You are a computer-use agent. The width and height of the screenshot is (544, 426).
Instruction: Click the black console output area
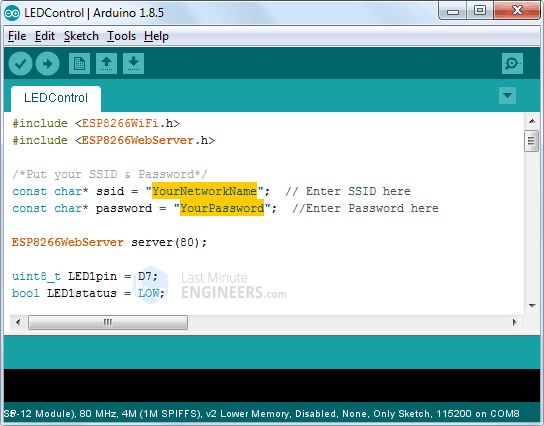coord(272,385)
